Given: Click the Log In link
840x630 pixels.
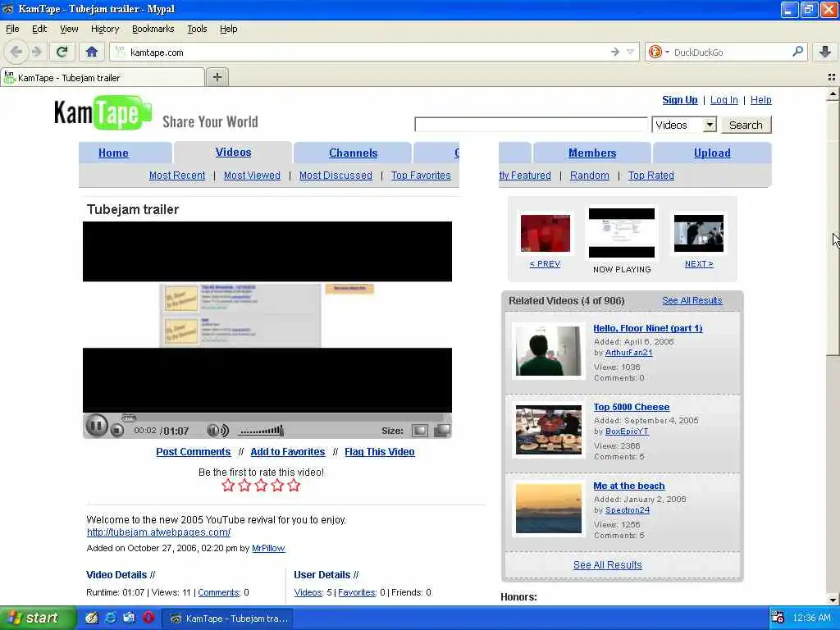Looking at the screenshot, I should tap(724, 99).
